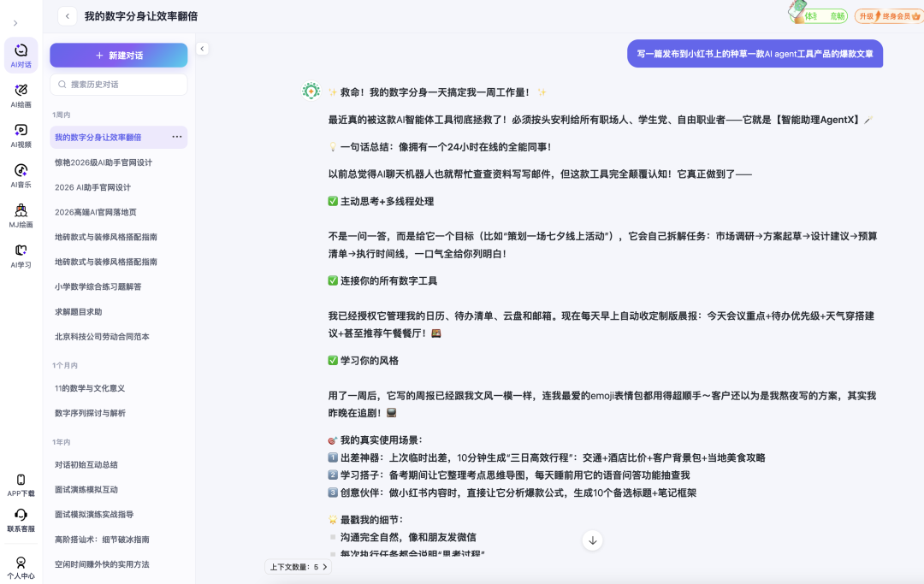
Task: Click the numbered item starting 出差神器
Action: coord(547,457)
